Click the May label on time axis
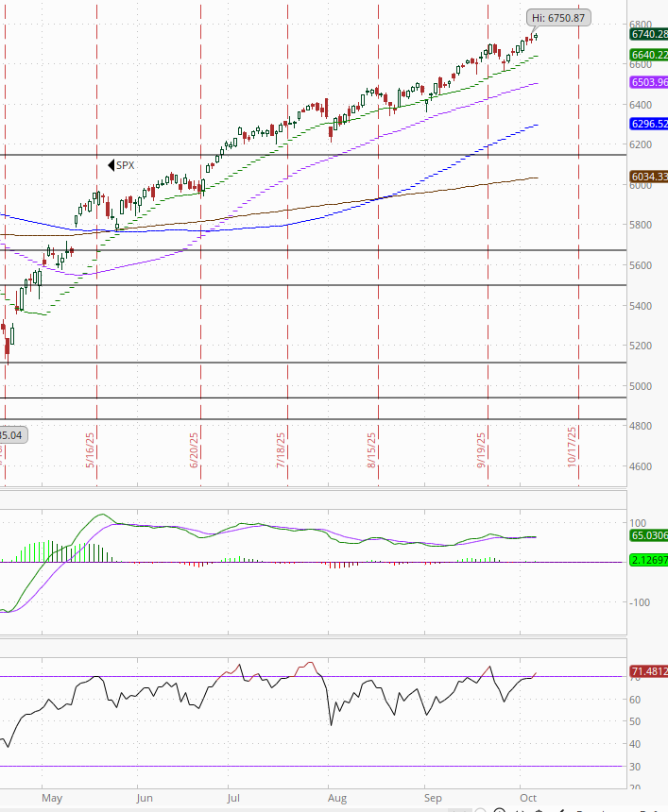668x812 pixels. point(52,798)
